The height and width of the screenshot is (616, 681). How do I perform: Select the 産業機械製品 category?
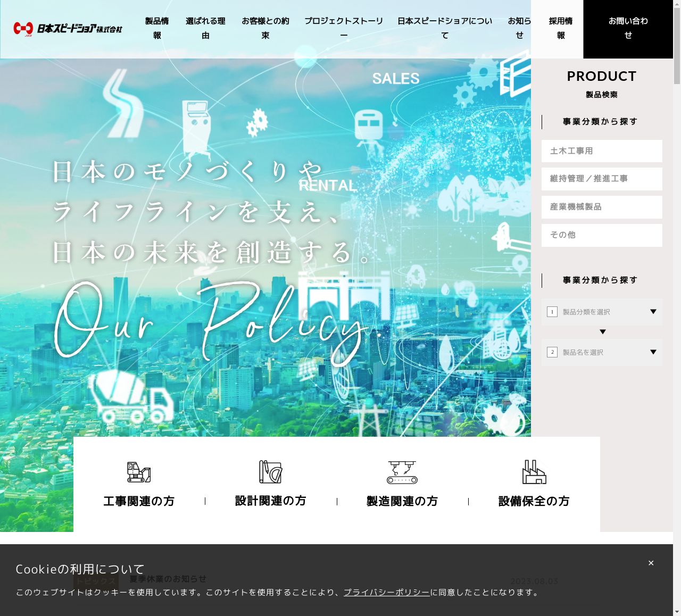click(x=602, y=207)
